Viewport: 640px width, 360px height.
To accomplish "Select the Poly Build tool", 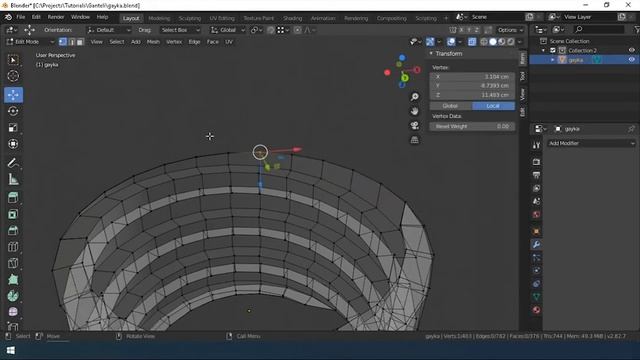I will click(x=13, y=280).
